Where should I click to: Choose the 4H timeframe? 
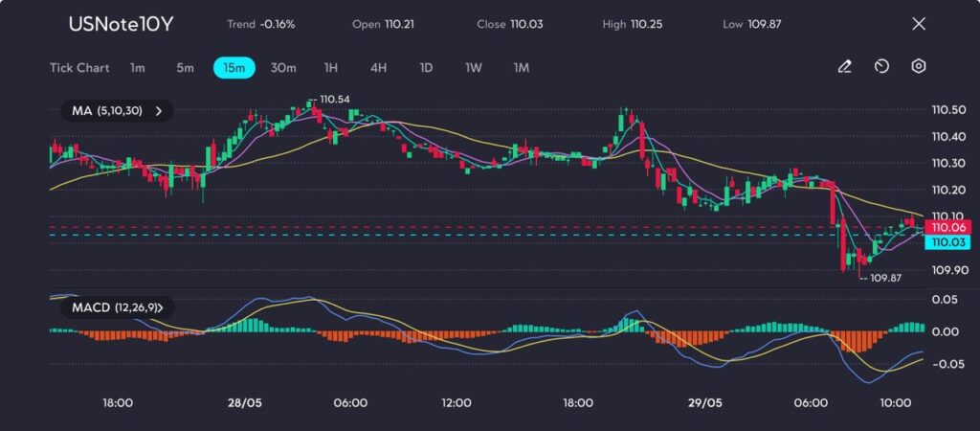pyautogui.click(x=378, y=68)
